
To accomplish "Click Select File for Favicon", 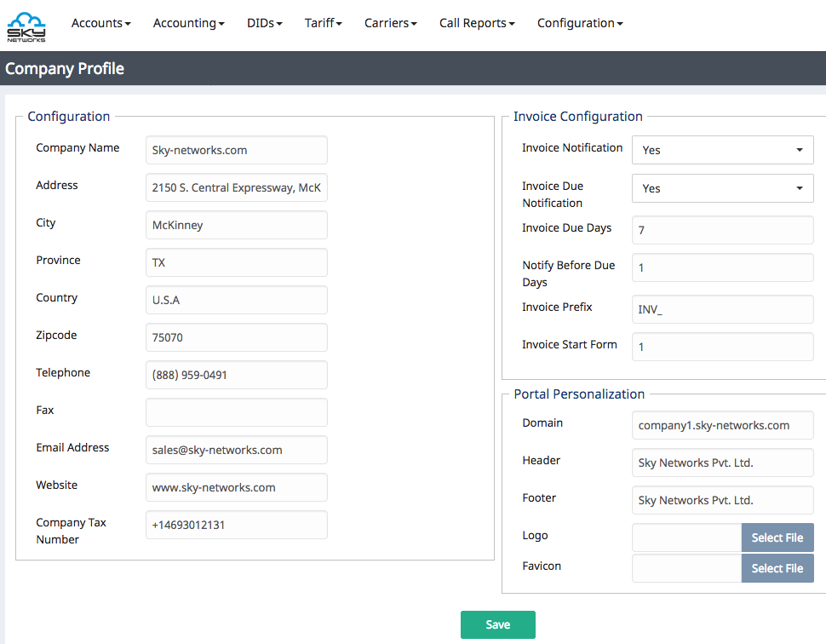I will coord(777,568).
